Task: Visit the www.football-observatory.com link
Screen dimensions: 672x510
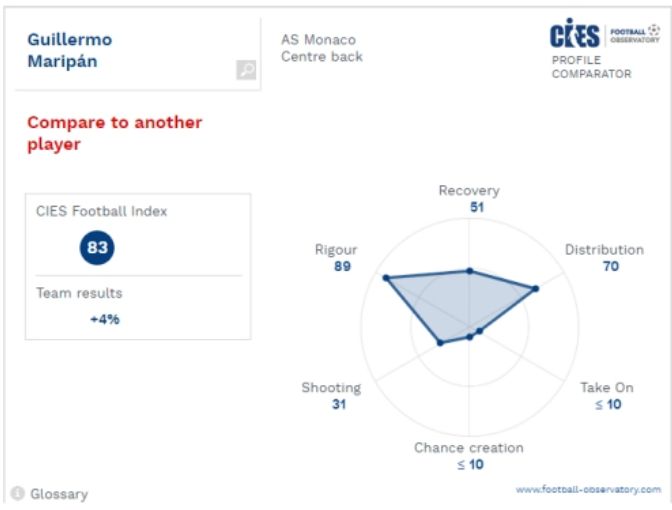Action: pyautogui.click(x=588, y=490)
